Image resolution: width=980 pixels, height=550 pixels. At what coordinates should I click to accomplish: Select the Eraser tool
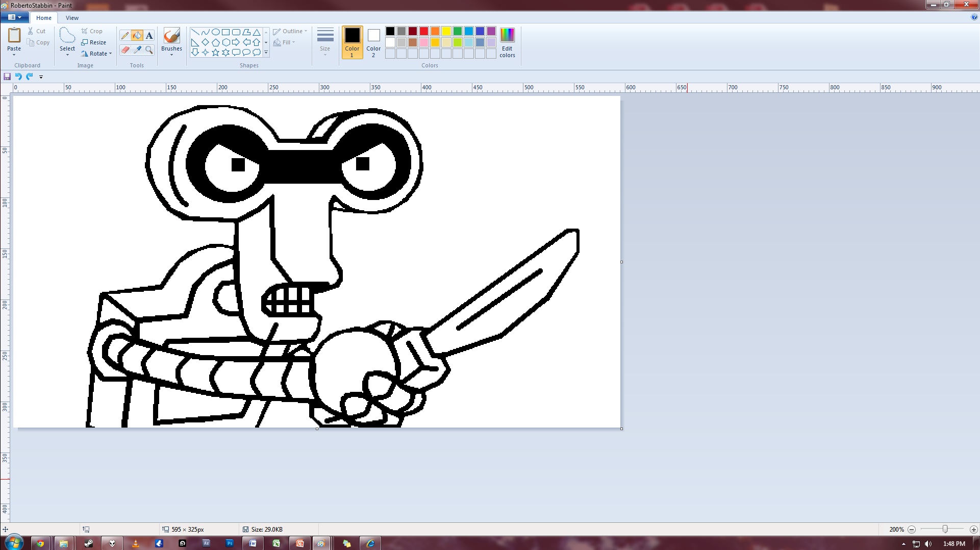click(x=125, y=49)
